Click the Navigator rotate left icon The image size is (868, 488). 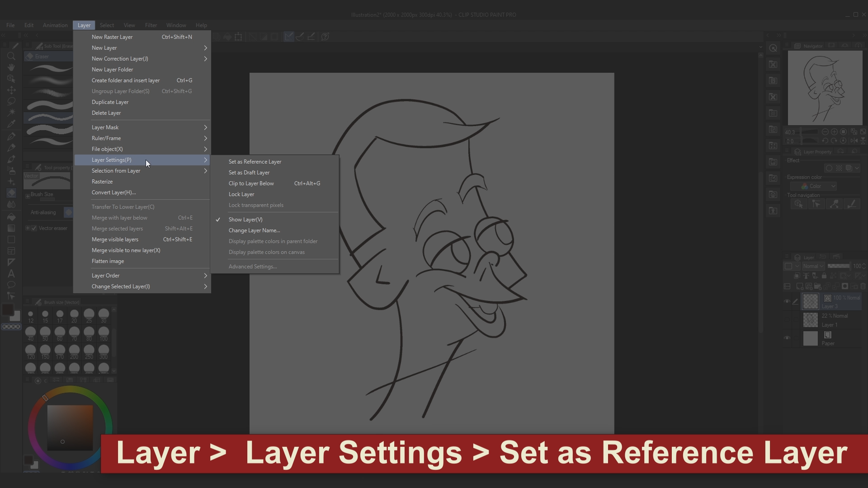click(x=825, y=141)
